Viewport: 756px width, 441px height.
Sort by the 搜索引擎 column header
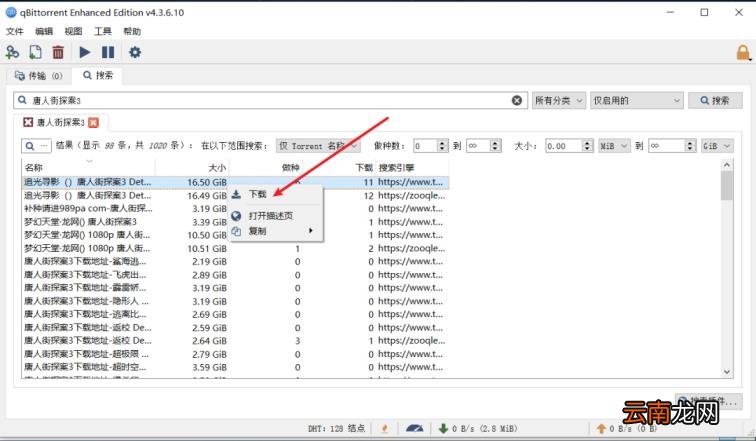(412, 167)
